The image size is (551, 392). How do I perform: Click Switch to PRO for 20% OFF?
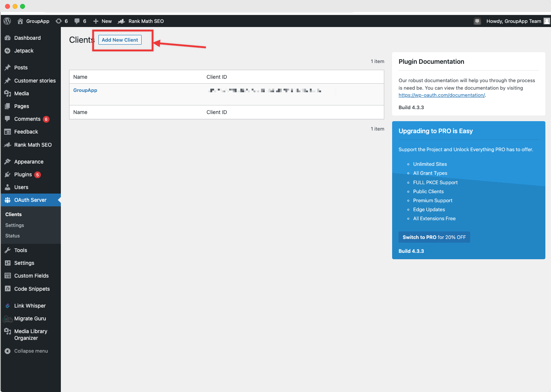click(x=434, y=237)
